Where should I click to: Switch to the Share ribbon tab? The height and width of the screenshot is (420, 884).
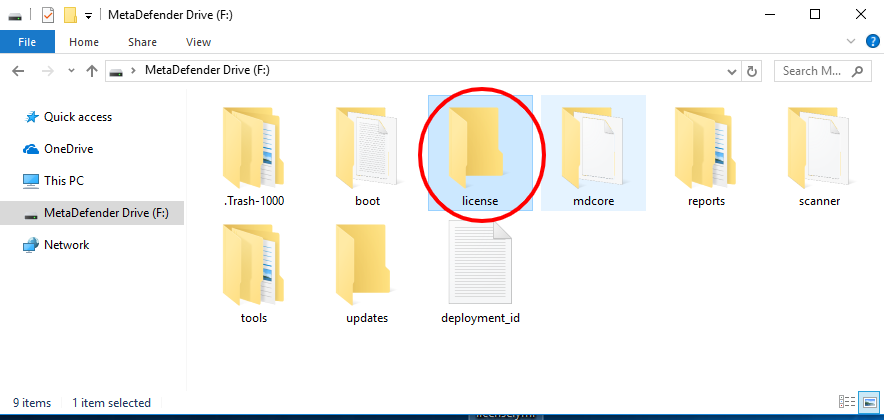[x=142, y=42]
